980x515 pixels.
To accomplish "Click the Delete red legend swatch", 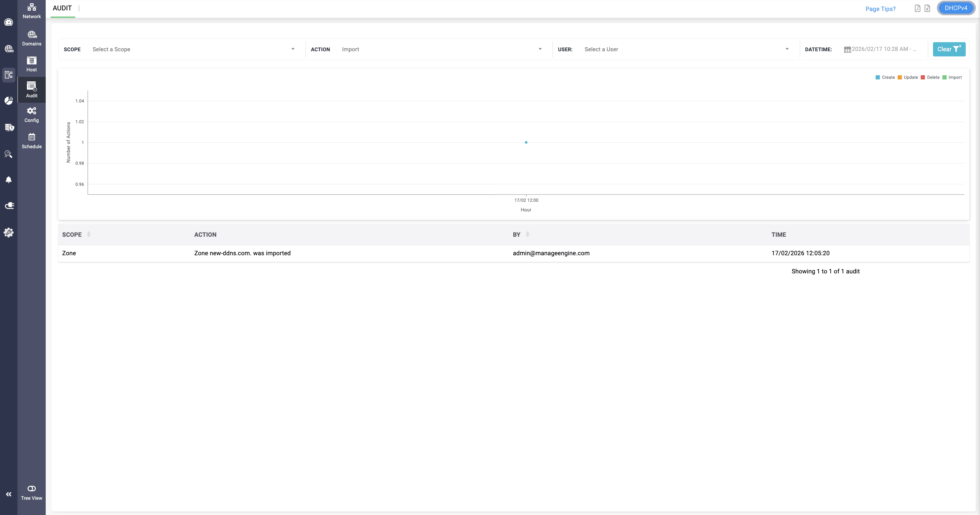I will coord(923,78).
